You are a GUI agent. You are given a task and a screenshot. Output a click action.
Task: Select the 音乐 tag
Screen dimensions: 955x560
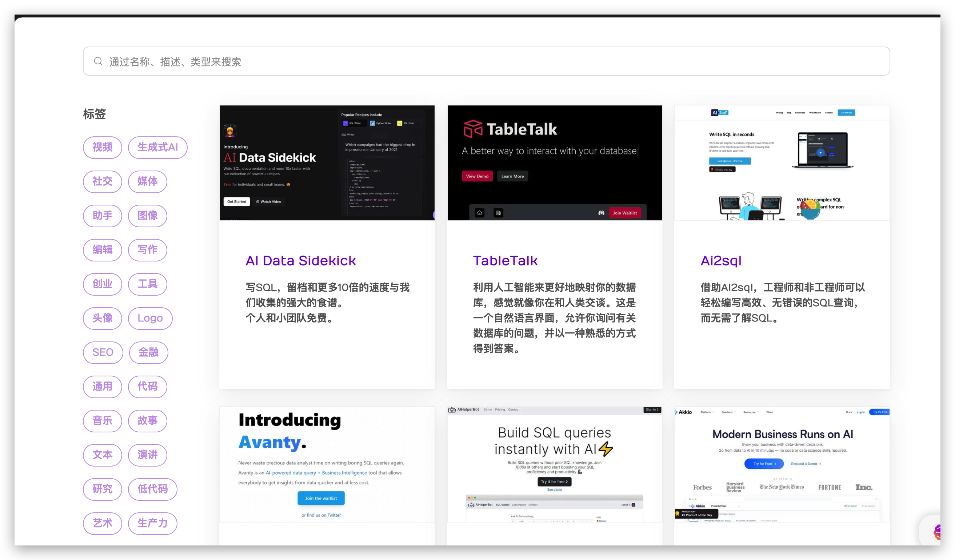pos(102,421)
